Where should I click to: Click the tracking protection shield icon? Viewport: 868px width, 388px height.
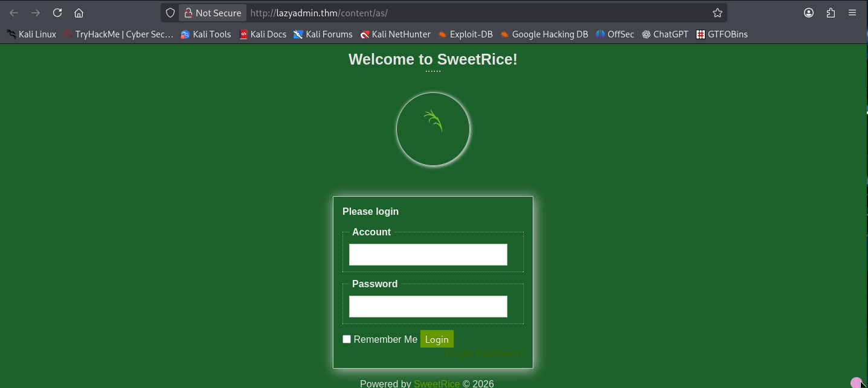click(170, 13)
